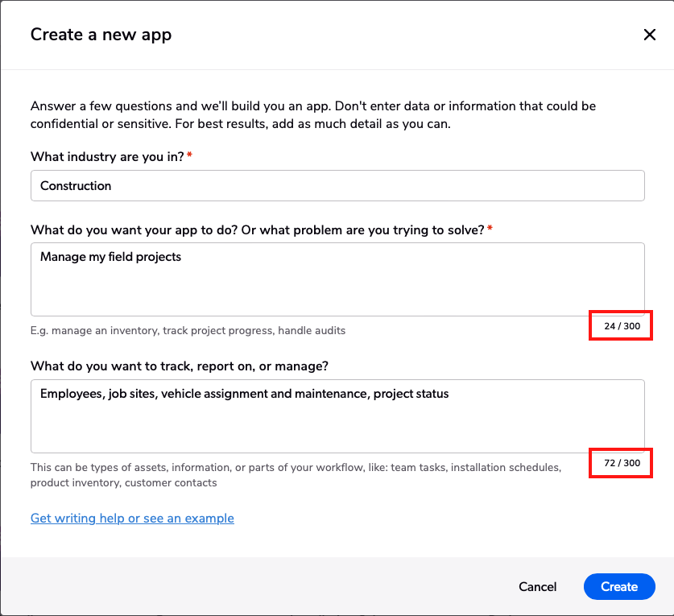Click the 'product inventory, customer contacts' hint line

tap(123, 483)
